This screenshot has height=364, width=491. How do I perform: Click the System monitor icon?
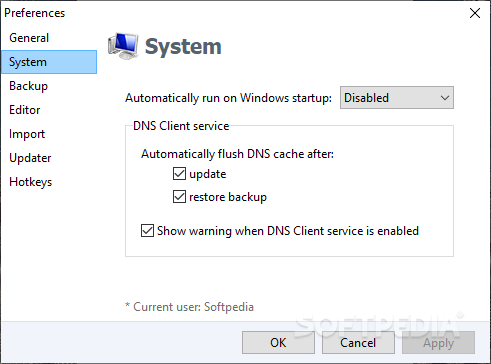tap(123, 46)
